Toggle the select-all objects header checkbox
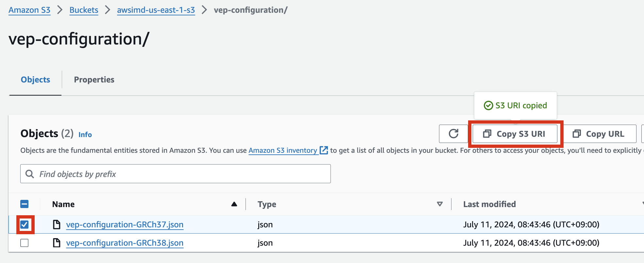Screen dimensions: 644x263 click(25, 204)
